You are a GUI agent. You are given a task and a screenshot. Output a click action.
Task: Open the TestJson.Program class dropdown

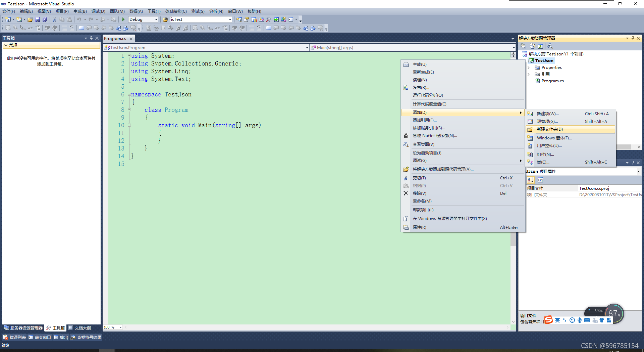(x=307, y=48)
